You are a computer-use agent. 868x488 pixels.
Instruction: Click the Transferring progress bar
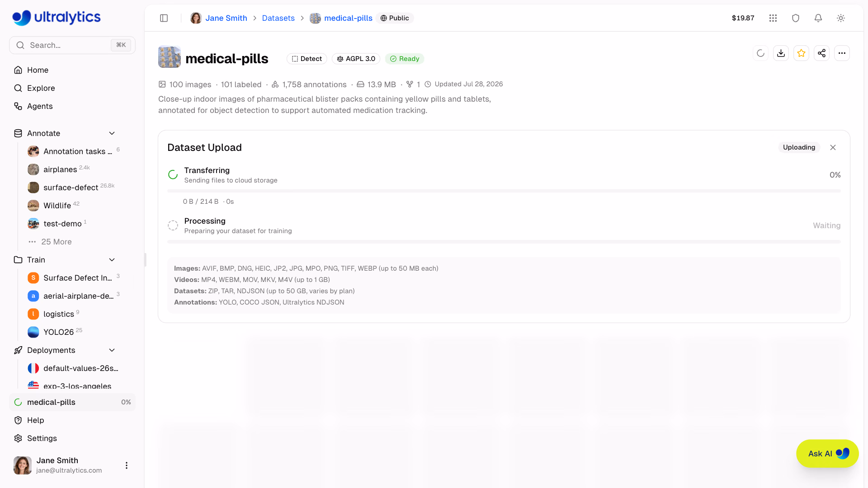pos(504,191)
